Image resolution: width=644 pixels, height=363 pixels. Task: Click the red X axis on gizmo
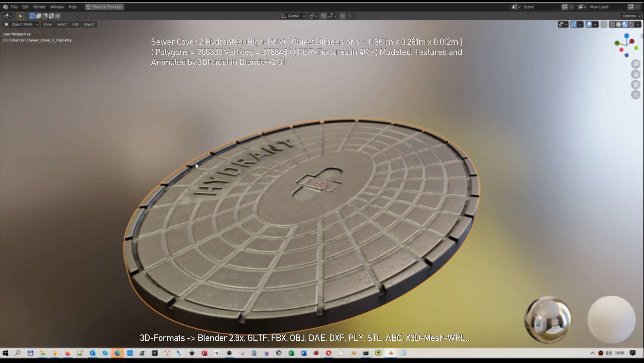[x=632, y=41]
